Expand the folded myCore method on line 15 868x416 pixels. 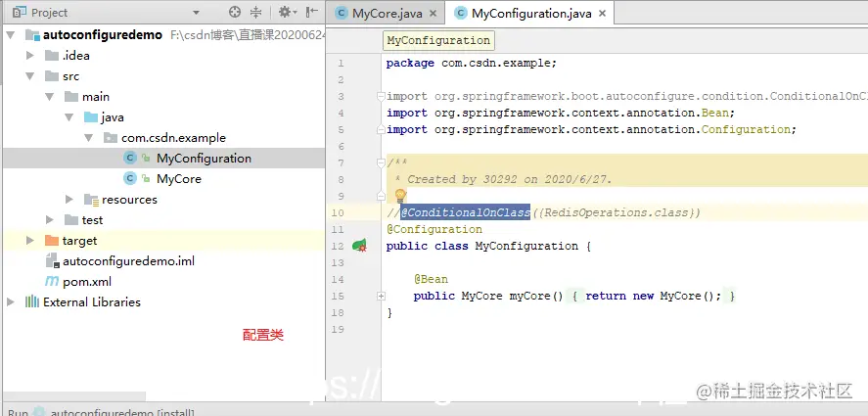tap(381, 297)
